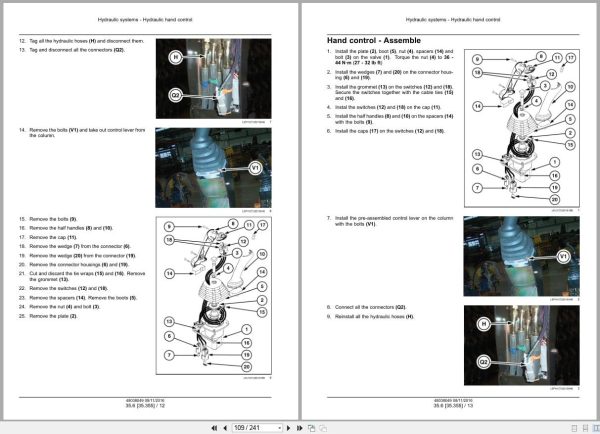
Task: Click the H and Q2 hoses photo on left page
Action: [214, 78]
